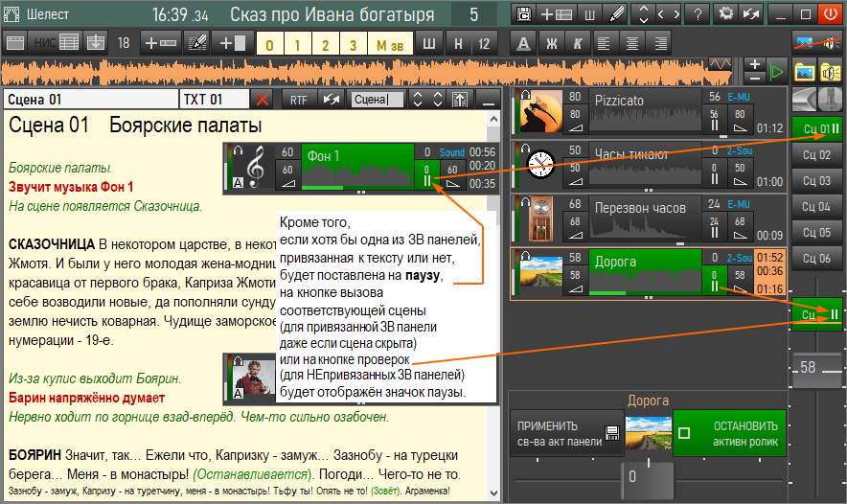Open settings with the gear icon
The image size is (847, 504).
click(x=726, y=14)
